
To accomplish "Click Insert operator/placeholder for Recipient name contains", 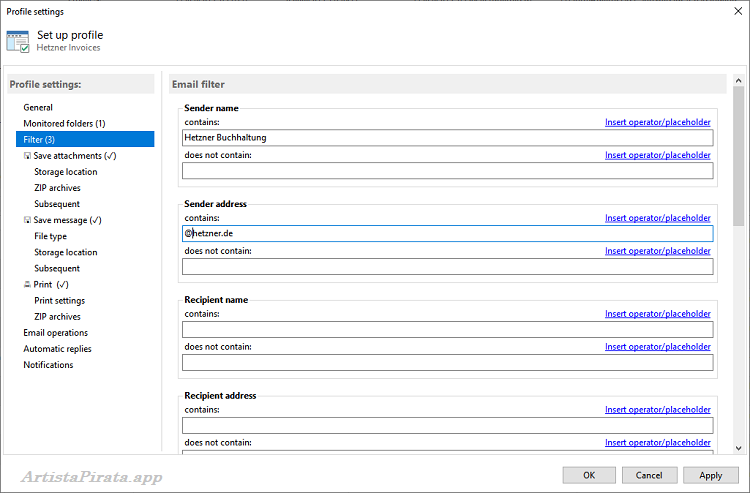I will pos(657,314).
